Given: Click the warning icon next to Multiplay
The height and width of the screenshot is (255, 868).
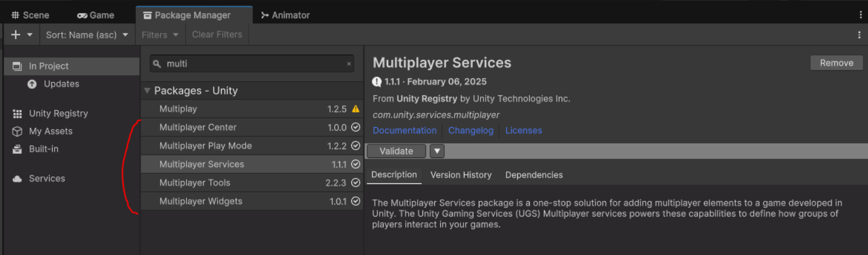Looking at the screenshot, I should [355, 109].
